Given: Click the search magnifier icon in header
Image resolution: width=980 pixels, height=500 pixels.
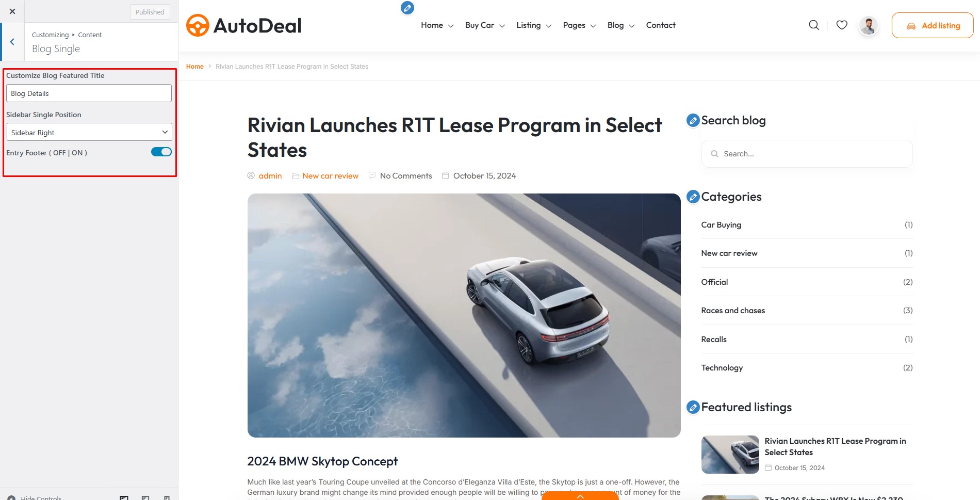Looking at the screenshot, I should (x=814, y=25).
